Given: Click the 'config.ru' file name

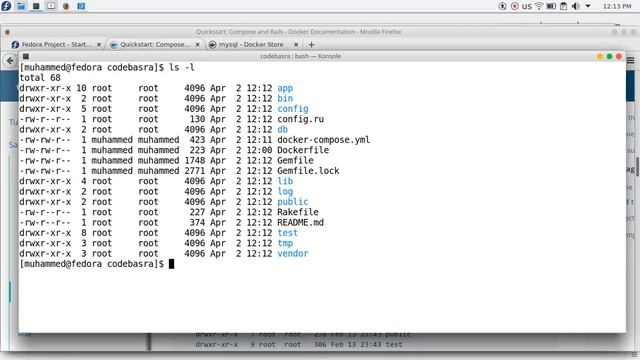Looking at the screenshot, I should coord(300,119).
